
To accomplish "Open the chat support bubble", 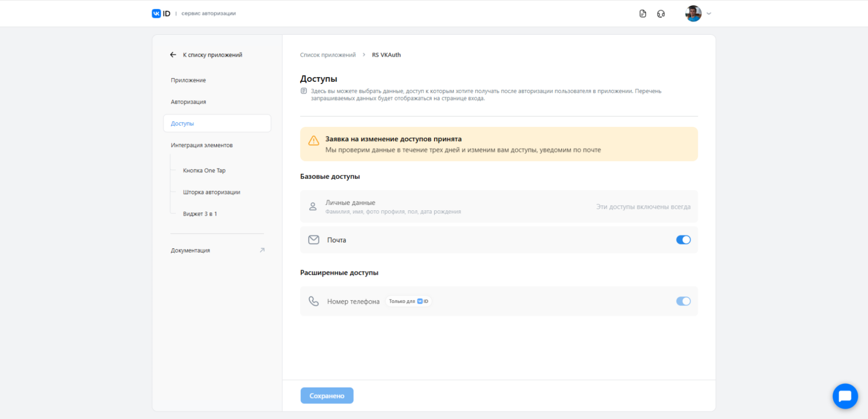I will pyautogui.click(x=845, y=396).
